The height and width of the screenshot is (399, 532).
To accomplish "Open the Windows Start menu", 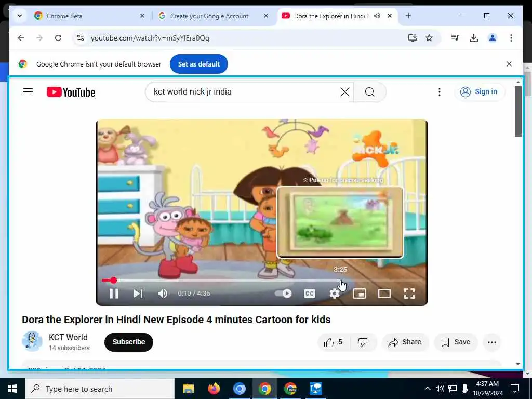I will pyautogui.click(x=12, y=389).
